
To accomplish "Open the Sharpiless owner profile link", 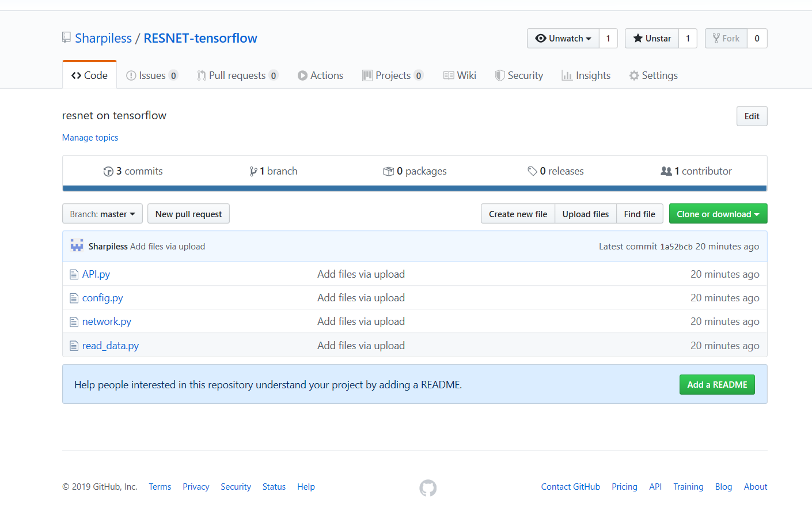I will pyautogui.click(x=103, y=38).
